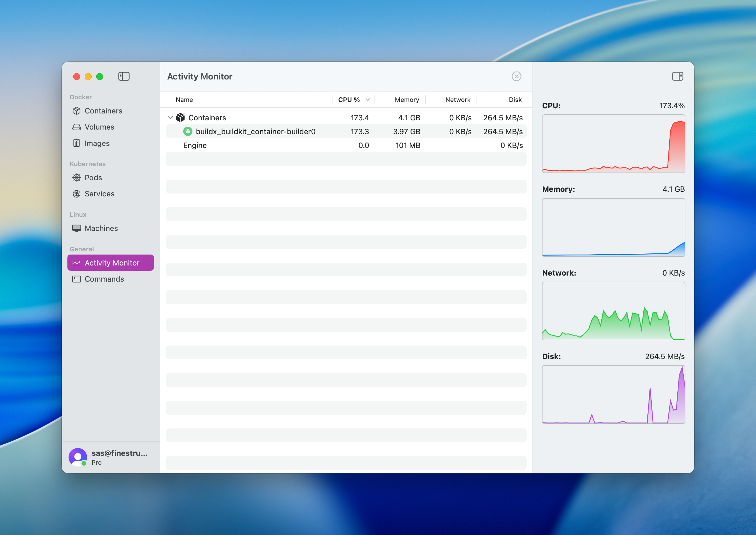Open the sas@finestru... account entry

coord(110,457)
